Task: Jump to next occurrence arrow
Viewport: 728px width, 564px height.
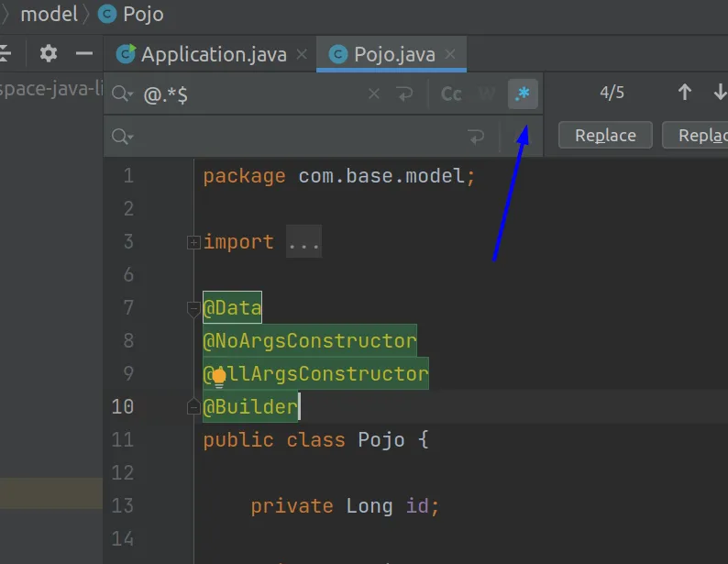Action: click(719, 93)
